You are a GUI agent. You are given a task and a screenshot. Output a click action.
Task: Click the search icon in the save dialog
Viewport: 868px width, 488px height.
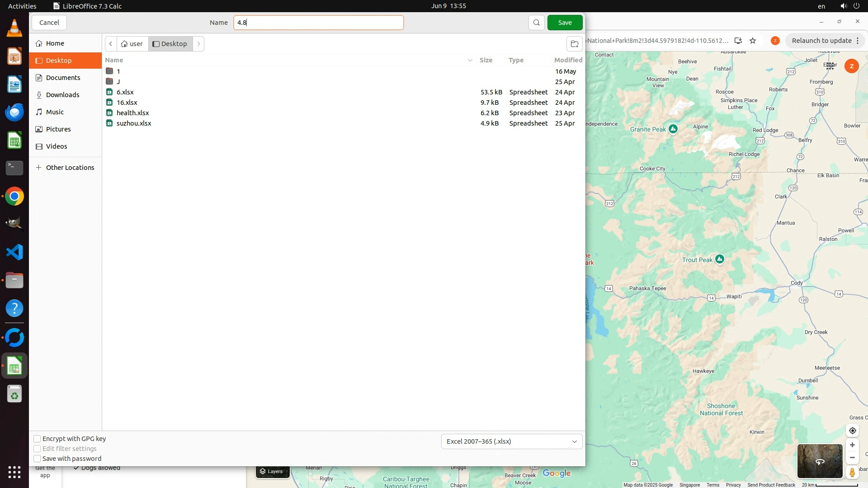click(x=536, y=23)
